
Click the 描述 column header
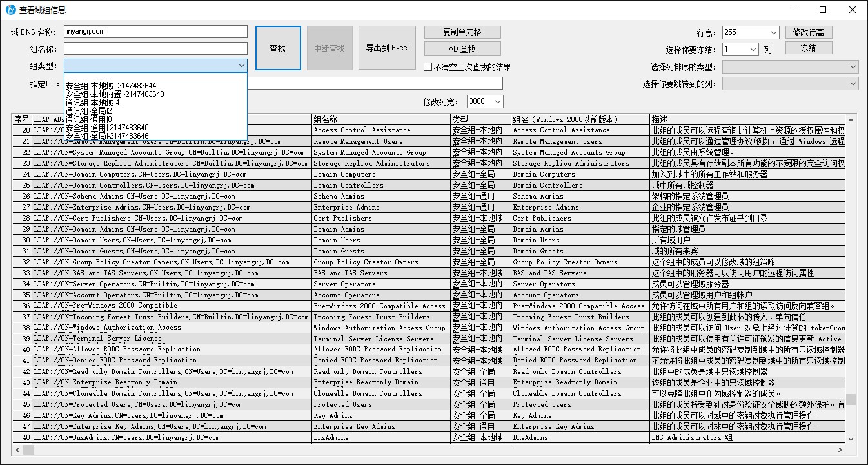pyautogui.click(x=747, y=119)
